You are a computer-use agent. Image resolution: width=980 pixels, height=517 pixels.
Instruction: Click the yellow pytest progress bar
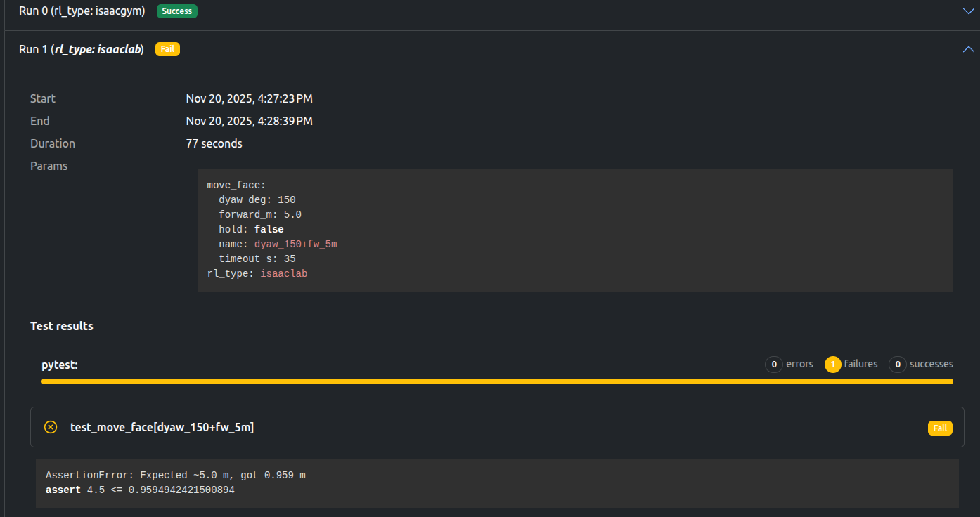click(496, 381)
